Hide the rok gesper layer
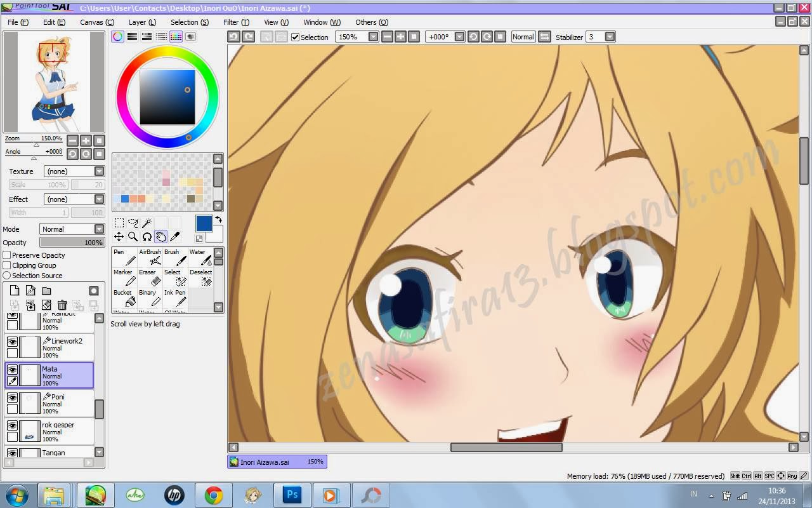 [12, 425]
